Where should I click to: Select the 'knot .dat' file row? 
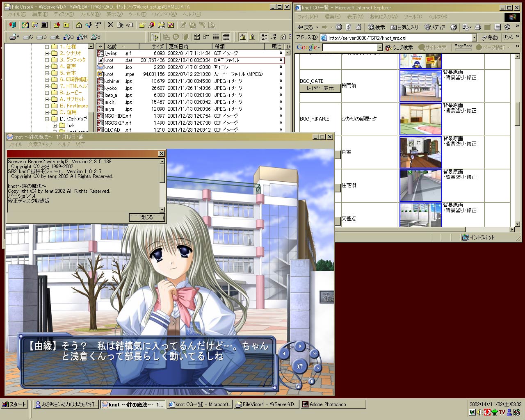pyautogui.click(x=191, y=60)
